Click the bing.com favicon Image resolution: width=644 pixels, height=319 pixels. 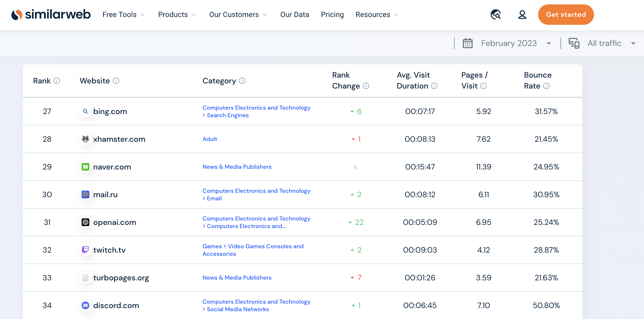click(x=85, y=111)
